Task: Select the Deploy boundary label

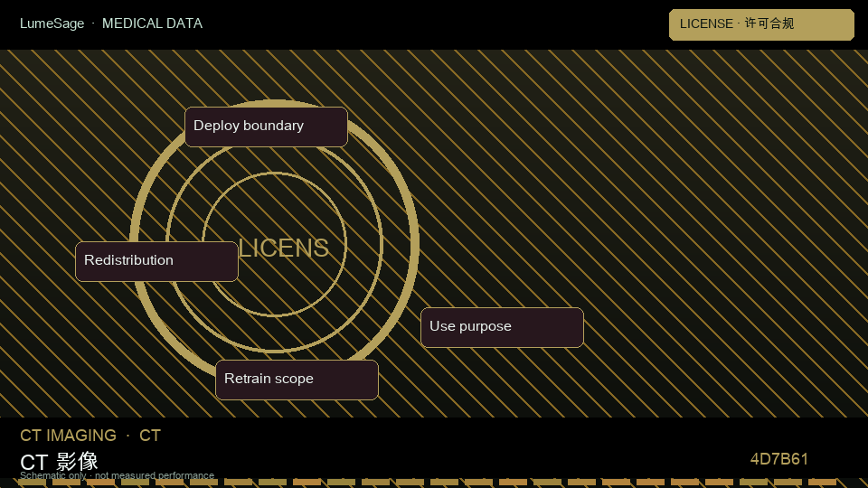Action: [x=266, y=127]
